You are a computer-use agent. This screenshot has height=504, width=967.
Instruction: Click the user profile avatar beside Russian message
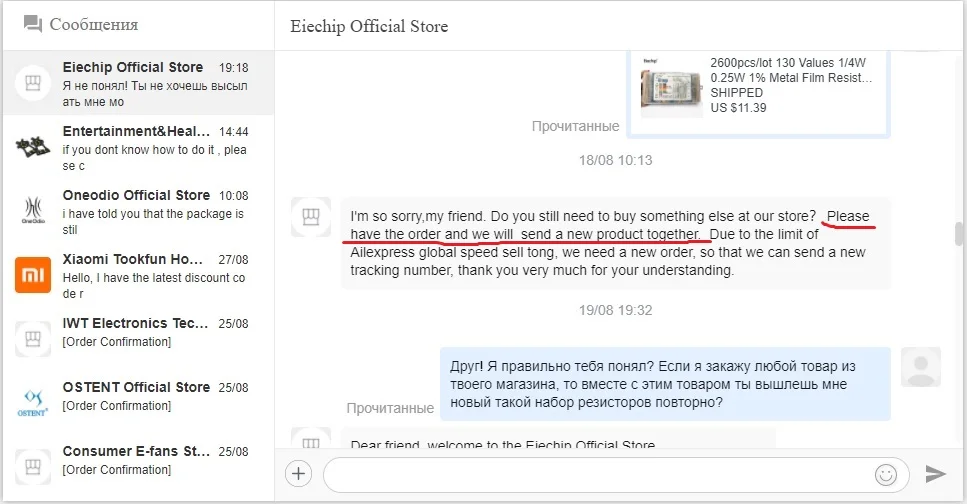(921, 367)
